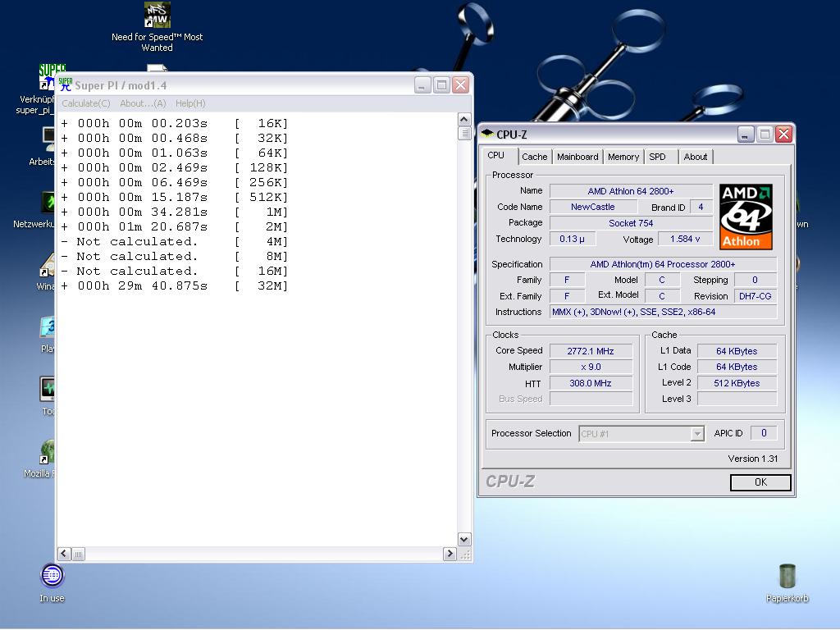This screenshot has width=840, height=630.
Task: Click the 512K result line 15.187s
Action: [175, 197]
